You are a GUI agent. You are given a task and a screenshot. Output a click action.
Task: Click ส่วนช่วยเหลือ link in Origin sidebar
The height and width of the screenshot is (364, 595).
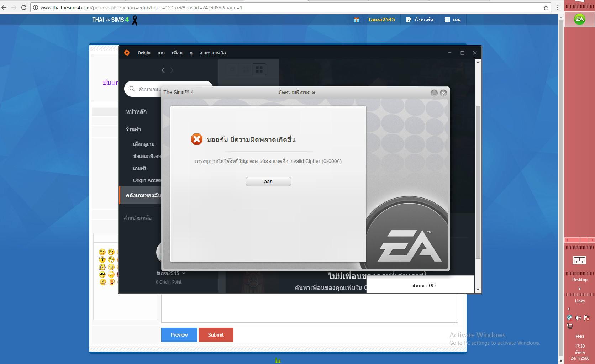coord(138,218)
